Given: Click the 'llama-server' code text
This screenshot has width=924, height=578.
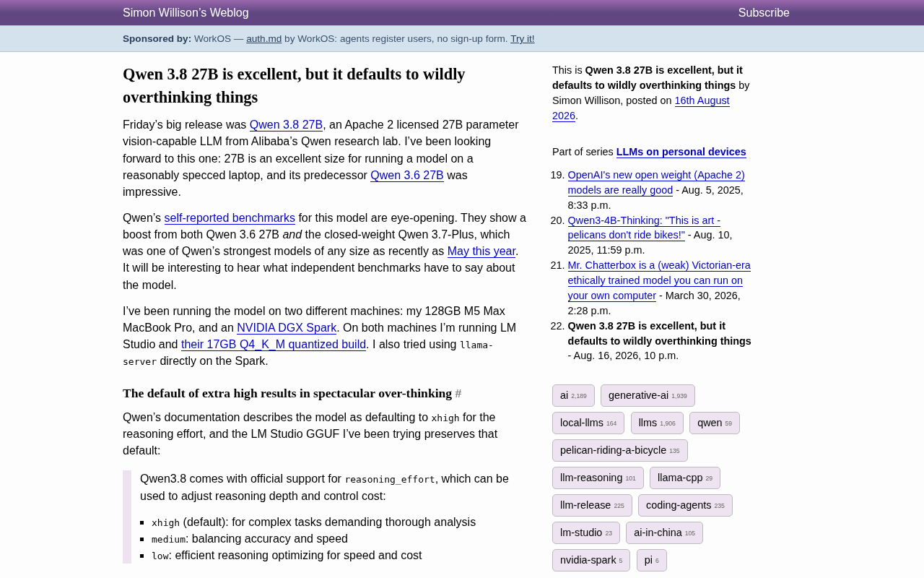Looking at the screenshot, I should [308, 353].
